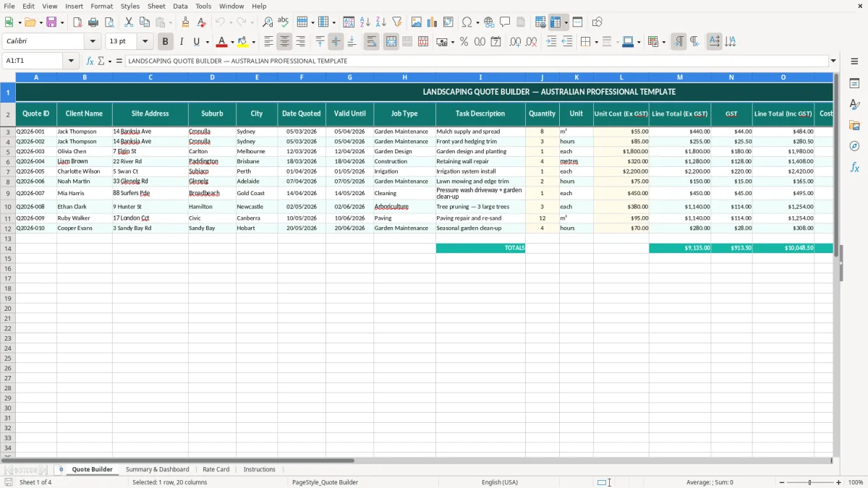The height and width of the screenshot is (488, 868).
Task: Toggle Align Left
Action: 268,42
